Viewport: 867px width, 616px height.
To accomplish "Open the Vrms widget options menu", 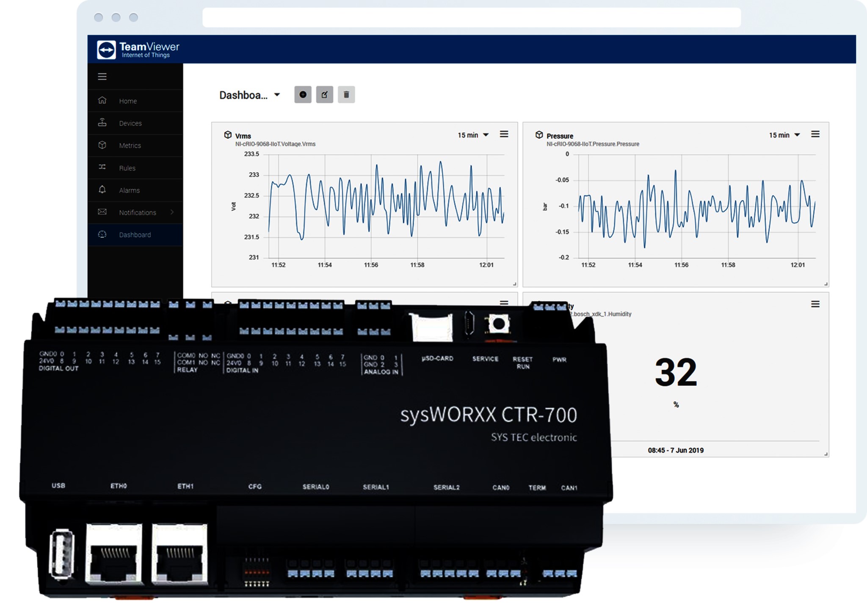I will pos(504,134).
